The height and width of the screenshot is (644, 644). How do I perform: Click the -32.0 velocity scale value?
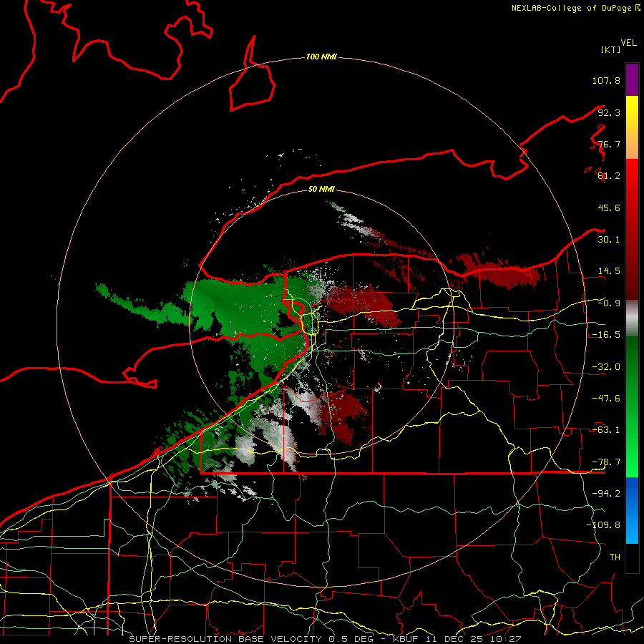tap(606, 367)
